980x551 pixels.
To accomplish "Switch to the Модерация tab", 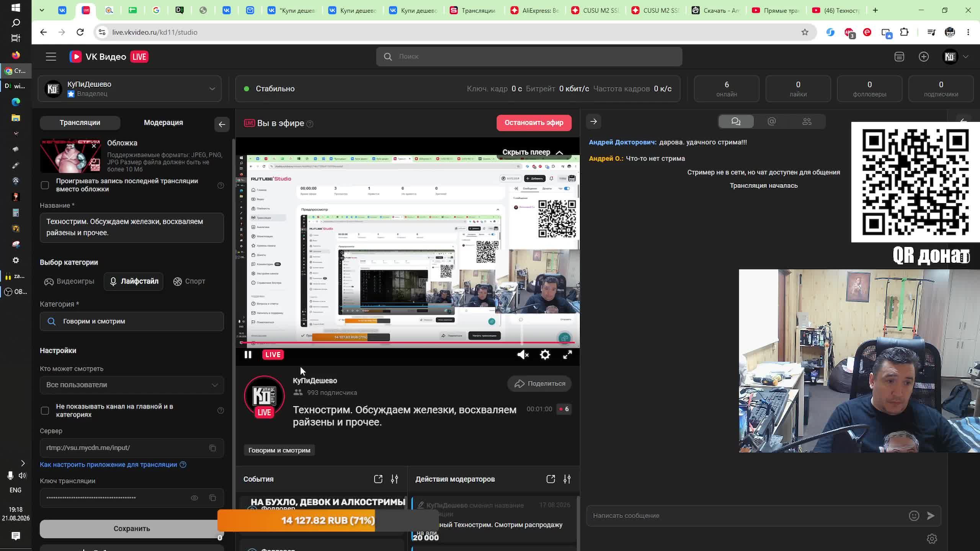I will pyautogui.click(x=163, y=122).
